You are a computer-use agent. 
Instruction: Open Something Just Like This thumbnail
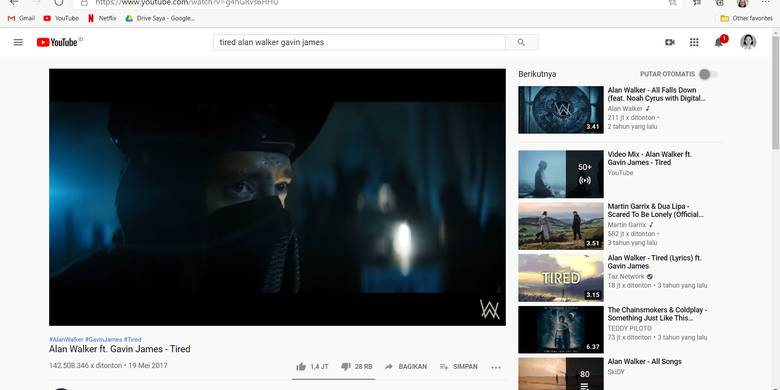(561, 329)
